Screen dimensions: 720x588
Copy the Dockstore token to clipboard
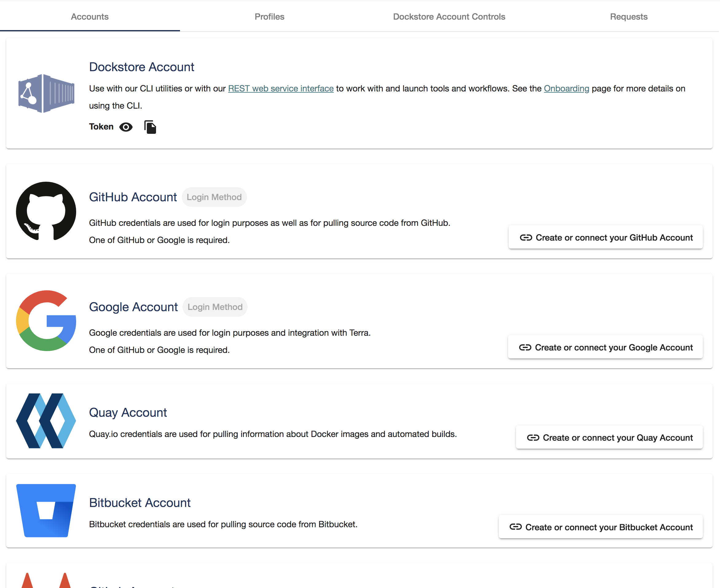(150, 127)
